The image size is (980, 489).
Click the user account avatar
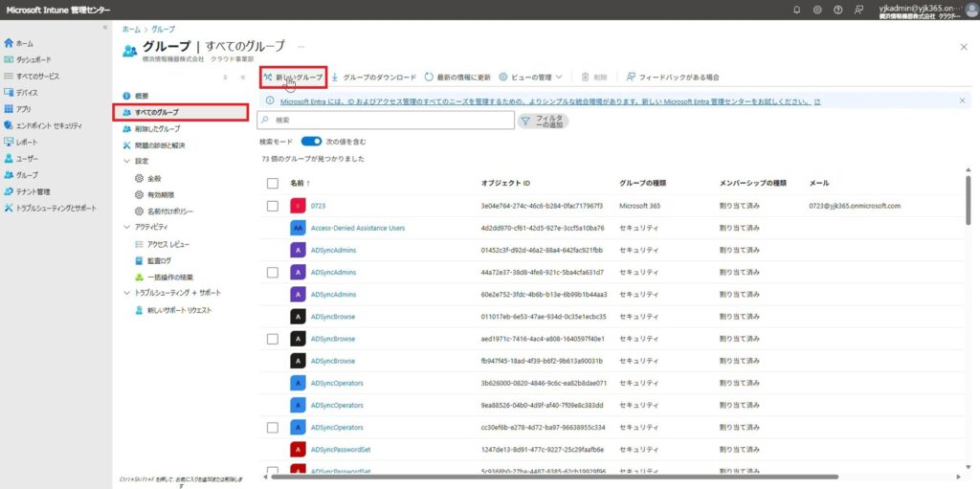tap(969, 10)
